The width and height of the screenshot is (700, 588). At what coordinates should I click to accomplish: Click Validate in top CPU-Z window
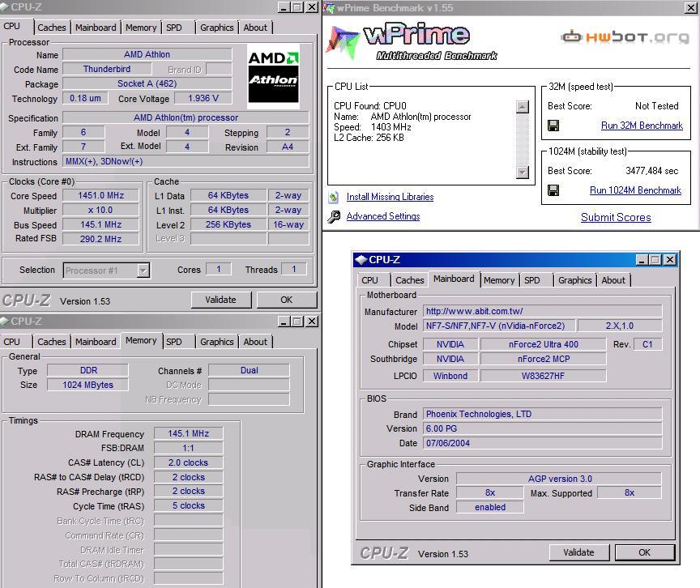(221, 300)
